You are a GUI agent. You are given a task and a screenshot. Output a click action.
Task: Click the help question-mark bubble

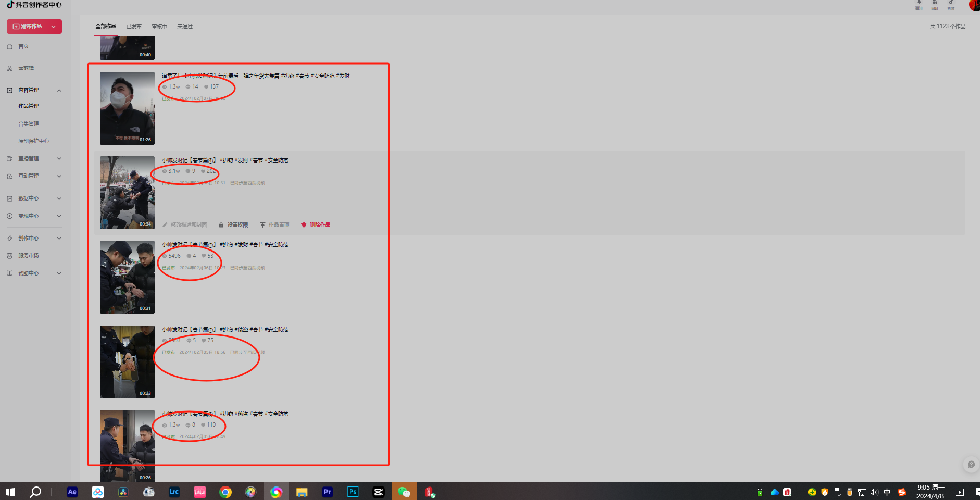click(x=971, y=465)
